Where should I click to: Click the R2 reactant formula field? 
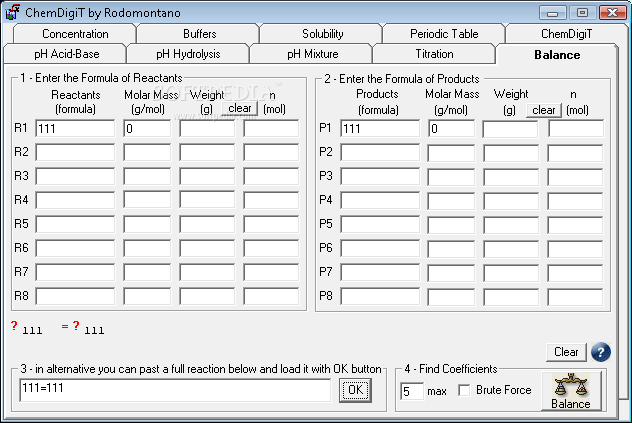(x=75, y=152)
